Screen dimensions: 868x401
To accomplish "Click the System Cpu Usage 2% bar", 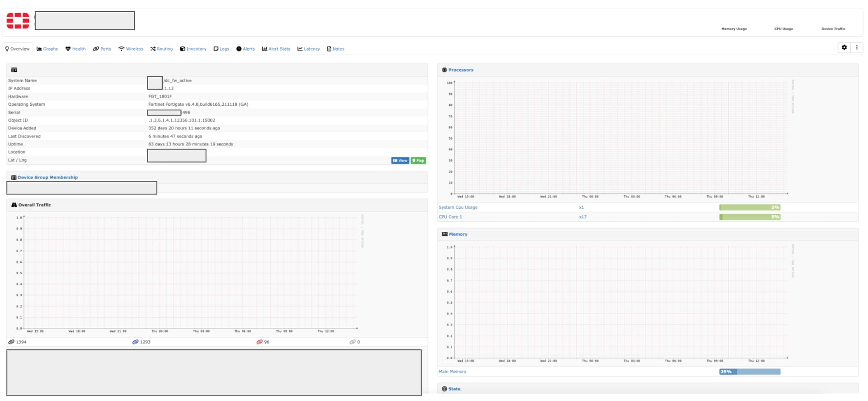I will click(x=750, y=208).
